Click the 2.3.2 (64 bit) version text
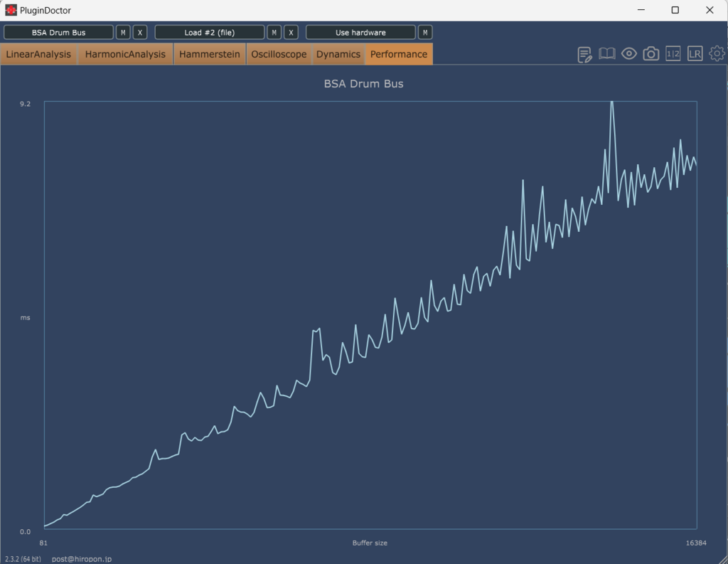 (23, 559)
